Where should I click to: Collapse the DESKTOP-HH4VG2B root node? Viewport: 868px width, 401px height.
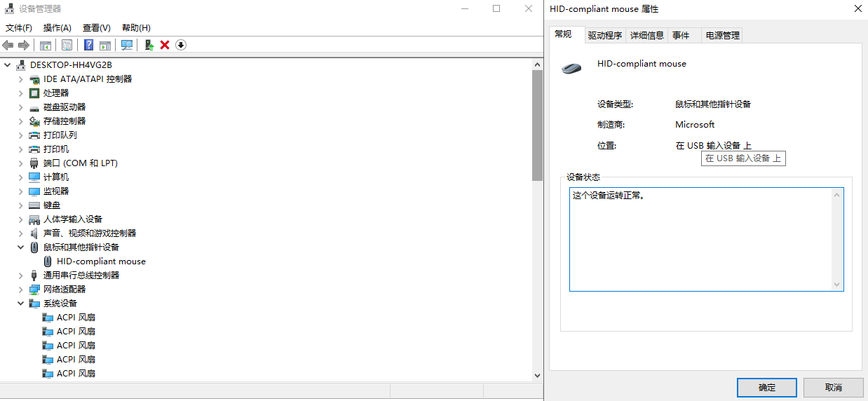(x=8, y=65)
